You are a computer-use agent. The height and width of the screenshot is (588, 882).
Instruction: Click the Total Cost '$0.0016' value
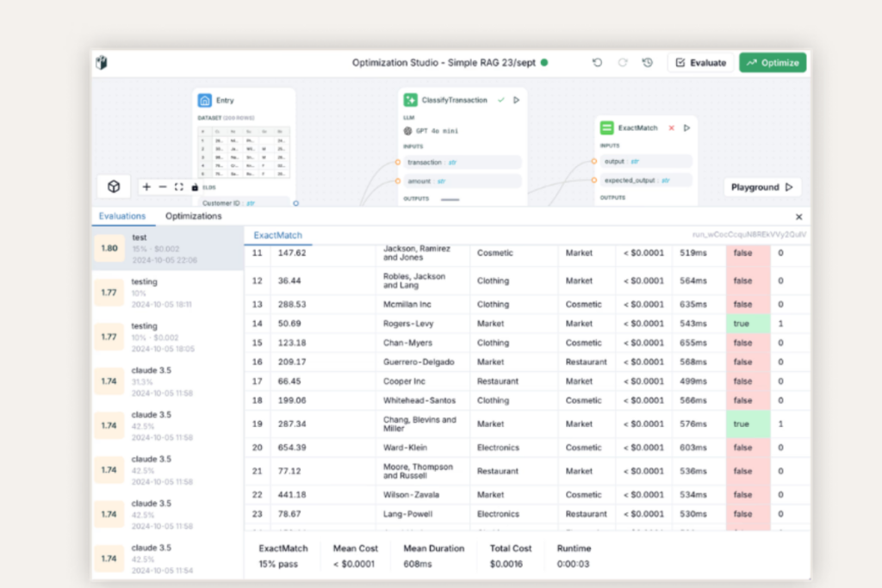point(506,564)
